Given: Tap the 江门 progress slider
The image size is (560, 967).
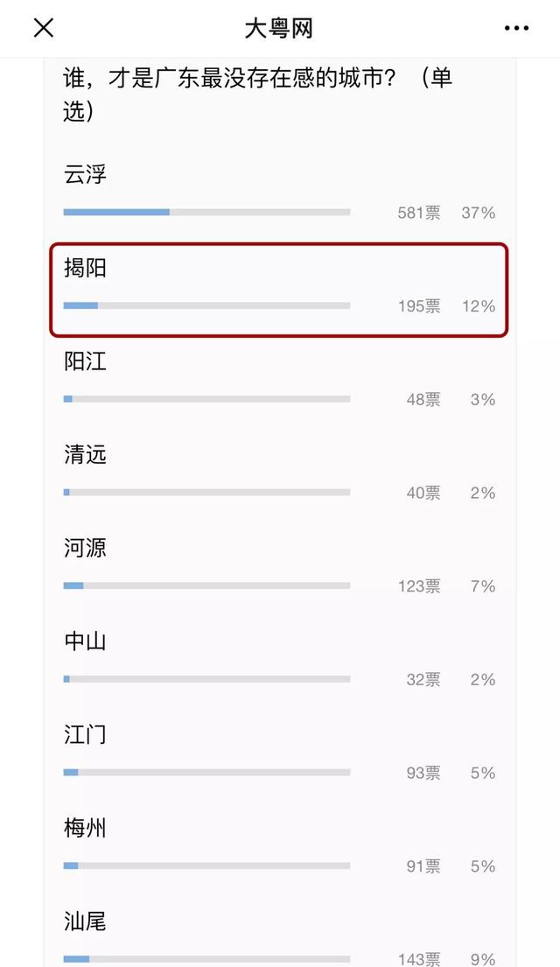Looking at the screenshot, I should [206, 773].
